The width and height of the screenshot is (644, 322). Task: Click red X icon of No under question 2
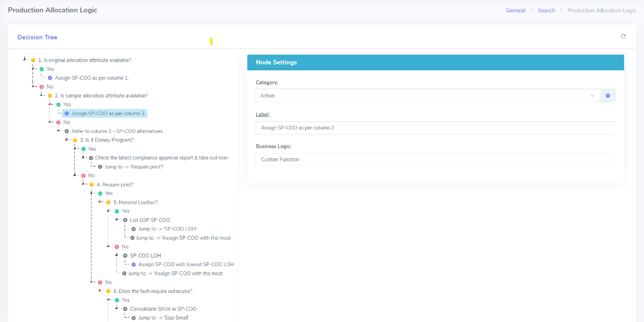(x=58, y=122)
